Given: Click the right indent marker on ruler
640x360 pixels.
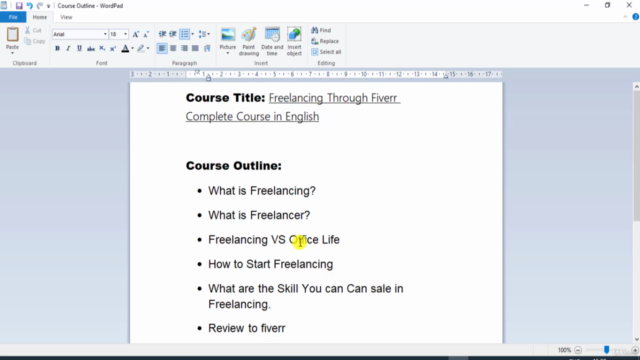Looking at the screenshot, I should click(x=446, y=76).
